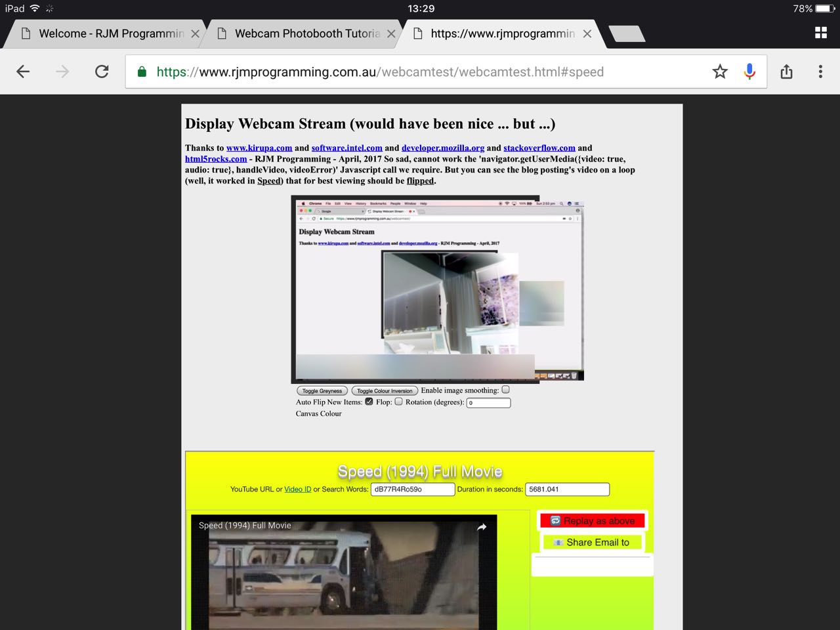
Task: Close the rjmprogramming webcamtest tab
Action: click(x=587, y=33)
